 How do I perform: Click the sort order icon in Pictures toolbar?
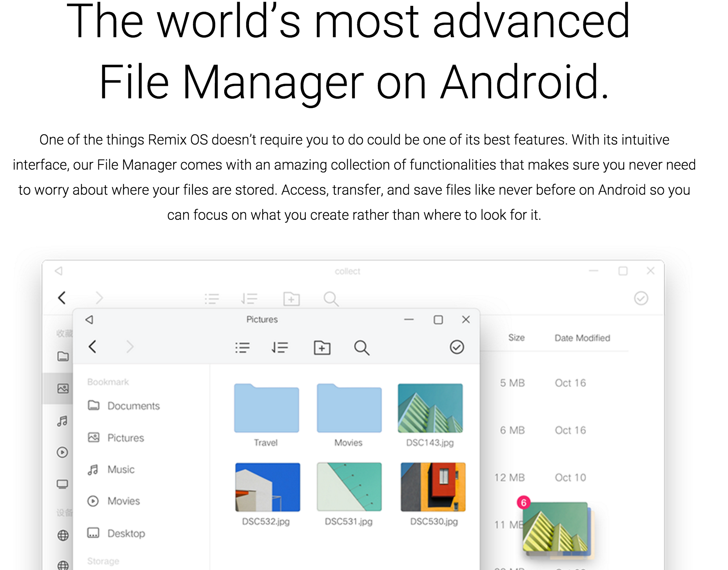point(280,347)
